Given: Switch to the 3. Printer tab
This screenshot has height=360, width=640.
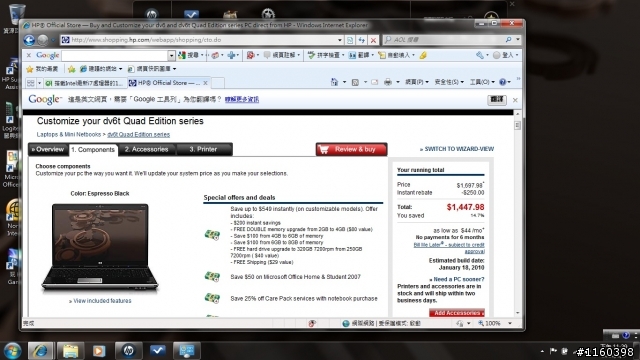Looking at the screenshot, I should pyautogui.click(x=204, y=149).
